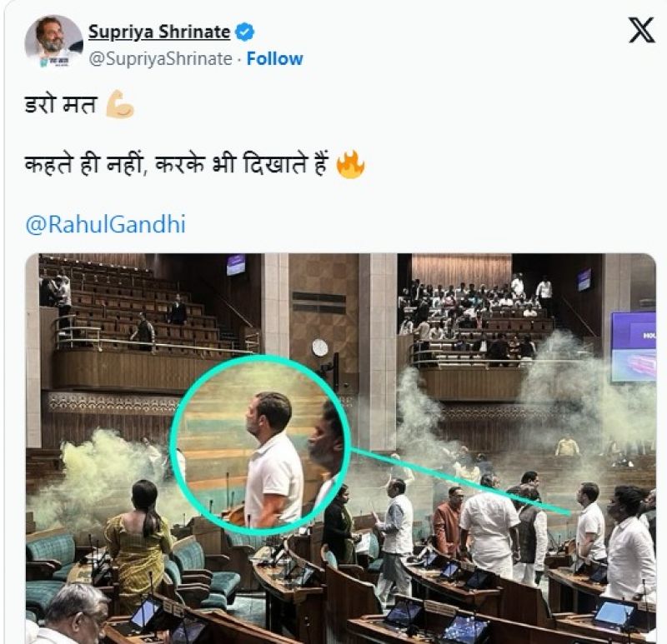The width and height of the screenshot is (667, 644).
Task: Open Supriya Shrinate display name link
Action: [158, 32]
